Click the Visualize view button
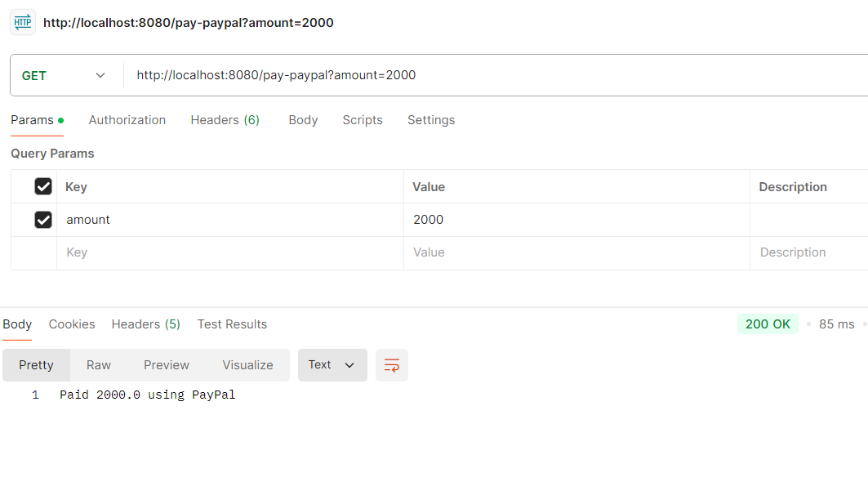The width and height of the screenshot is (868, 482). (x=247, y=365)
